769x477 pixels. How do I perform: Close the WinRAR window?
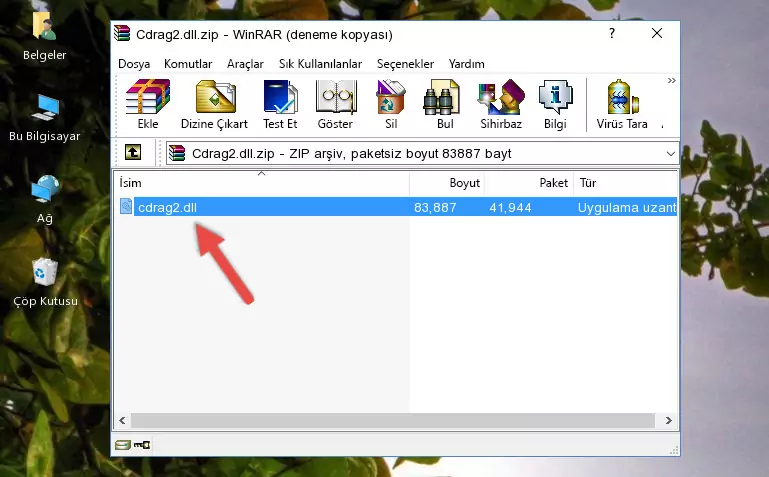(x=657, y=33)
